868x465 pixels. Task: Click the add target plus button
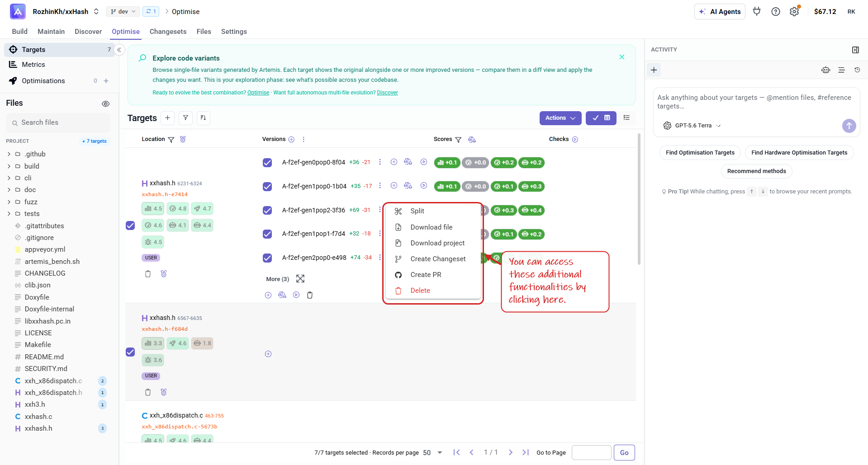point(167,118)
